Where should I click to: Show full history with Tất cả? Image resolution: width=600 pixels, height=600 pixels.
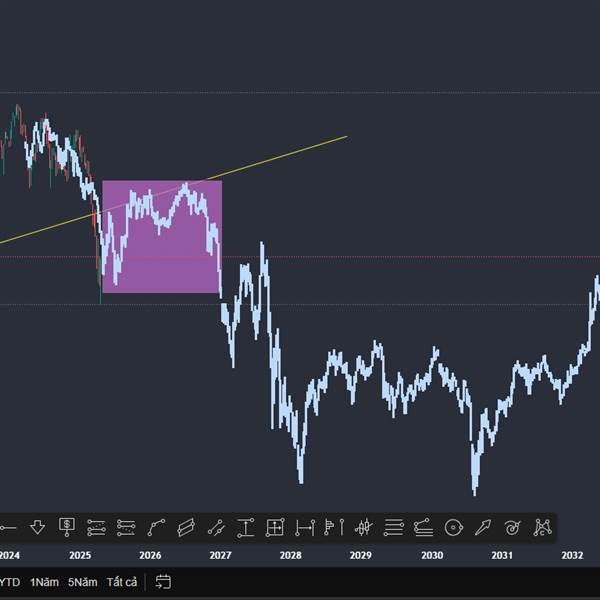click(x=122, y=582)
